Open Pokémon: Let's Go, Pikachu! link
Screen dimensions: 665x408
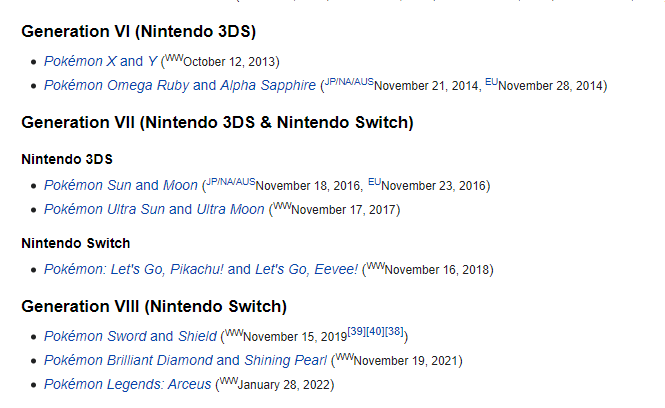point(134,269)
